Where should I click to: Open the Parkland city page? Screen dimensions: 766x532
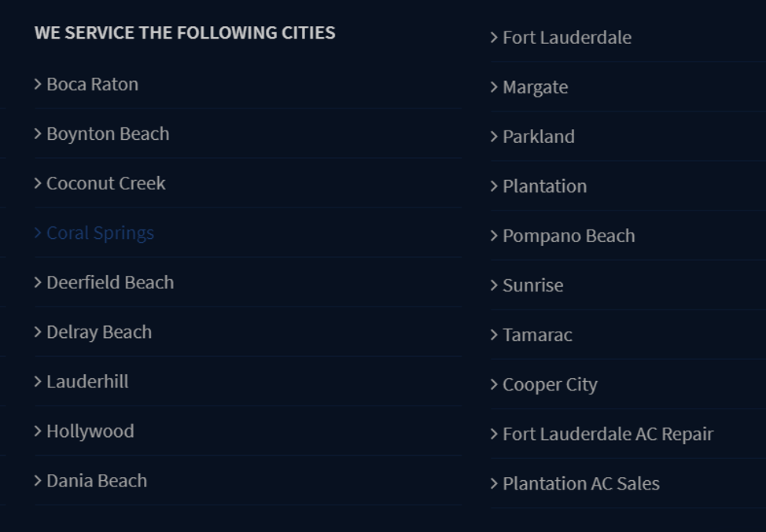(x=539, y=137)
